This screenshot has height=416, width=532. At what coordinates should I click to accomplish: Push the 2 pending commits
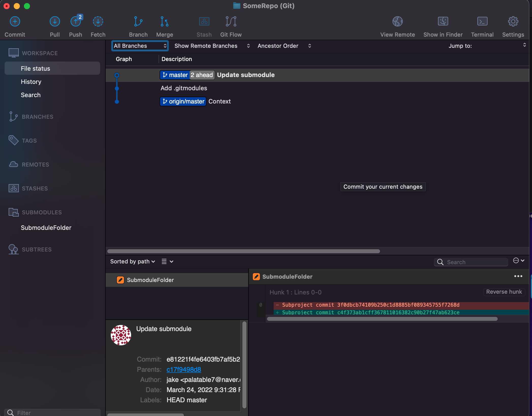tap(75, 22)
